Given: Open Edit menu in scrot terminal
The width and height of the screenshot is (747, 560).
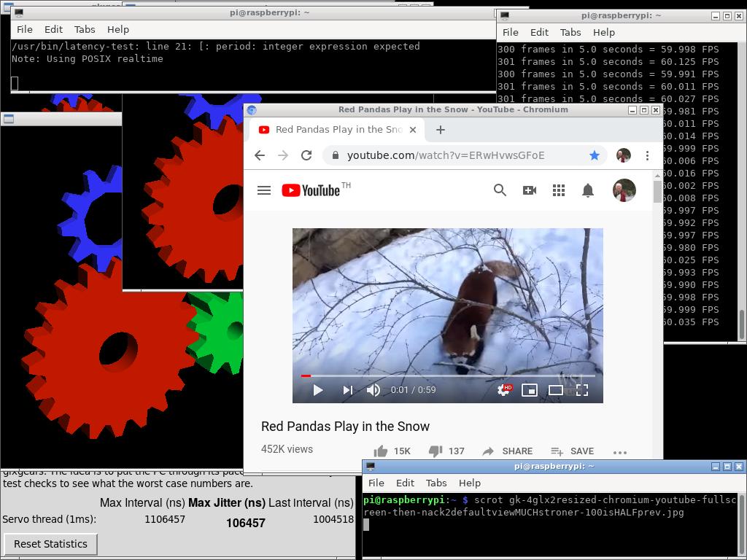Looking at the screenshot, I should (406, 483).
